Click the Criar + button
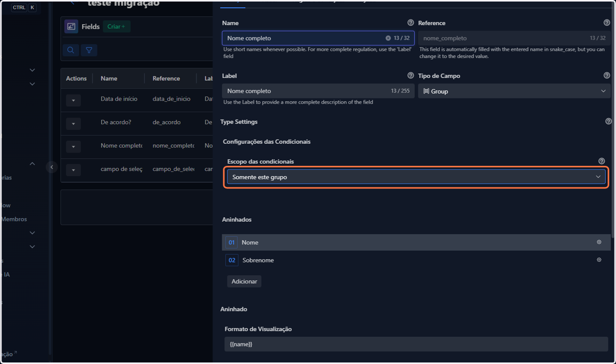Viewport: 616px width, 364px height. (117, 27)
